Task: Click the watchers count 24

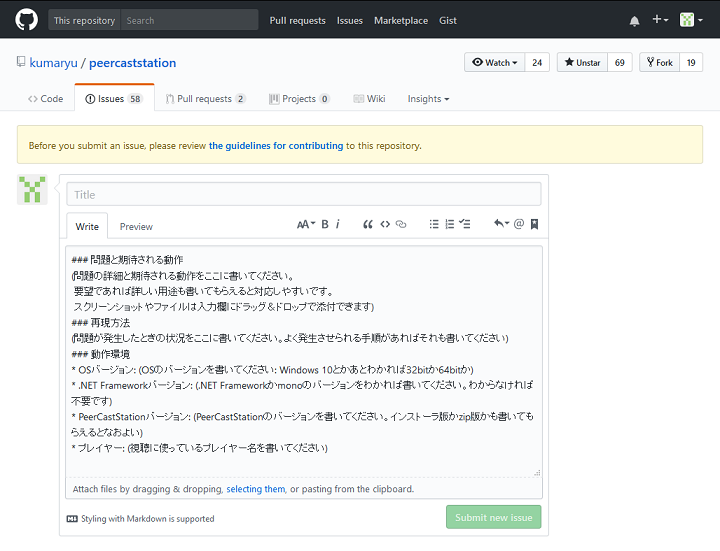Action: (x=537, y=62)
